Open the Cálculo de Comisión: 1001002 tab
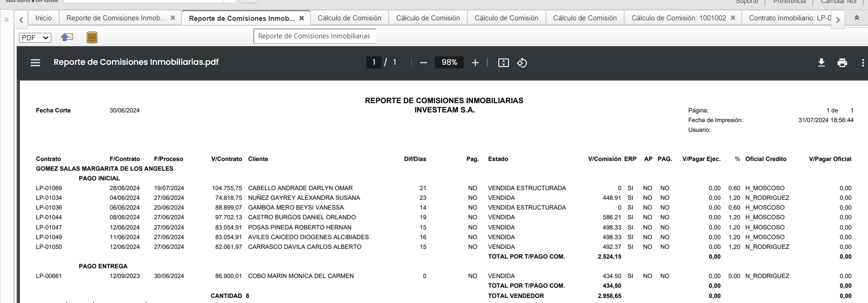 (x=678, y=18)
